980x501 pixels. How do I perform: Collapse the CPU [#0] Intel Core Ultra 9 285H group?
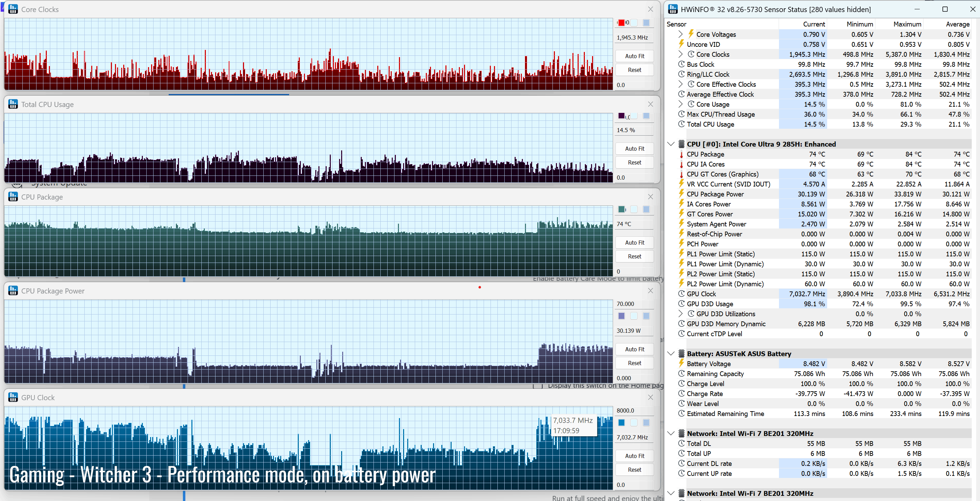point(671,144)
